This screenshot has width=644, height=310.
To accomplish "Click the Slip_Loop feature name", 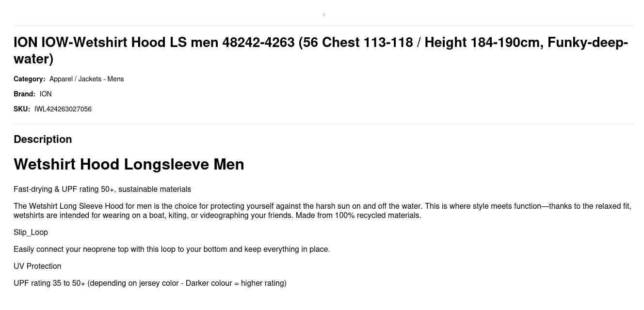I will (31, 232).
